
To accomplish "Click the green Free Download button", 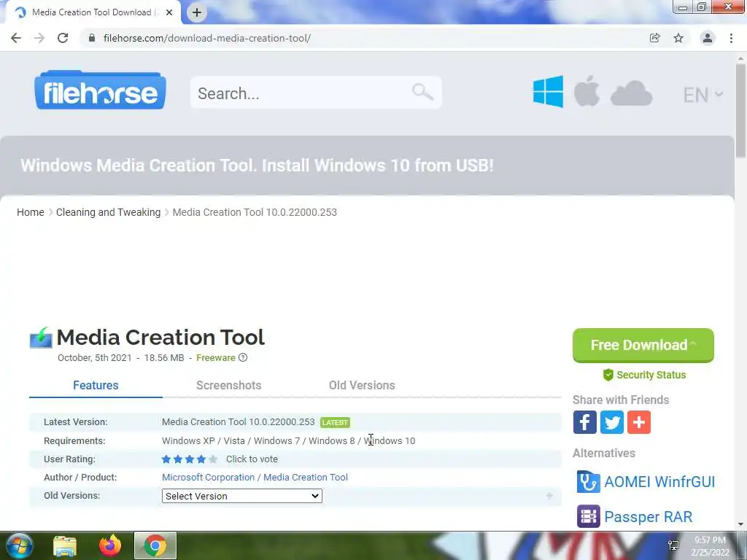I will pyautogui.click(x=643, y=345).
